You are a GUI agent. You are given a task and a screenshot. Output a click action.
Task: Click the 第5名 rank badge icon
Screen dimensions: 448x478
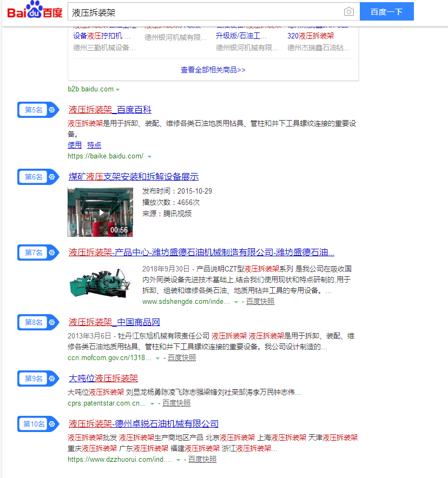[38, 110]
